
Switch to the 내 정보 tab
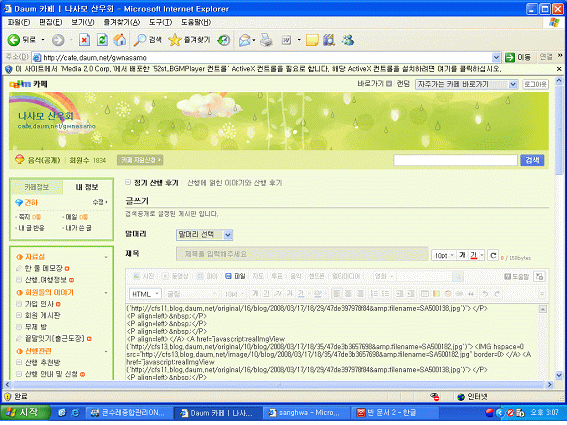[87, 187]
